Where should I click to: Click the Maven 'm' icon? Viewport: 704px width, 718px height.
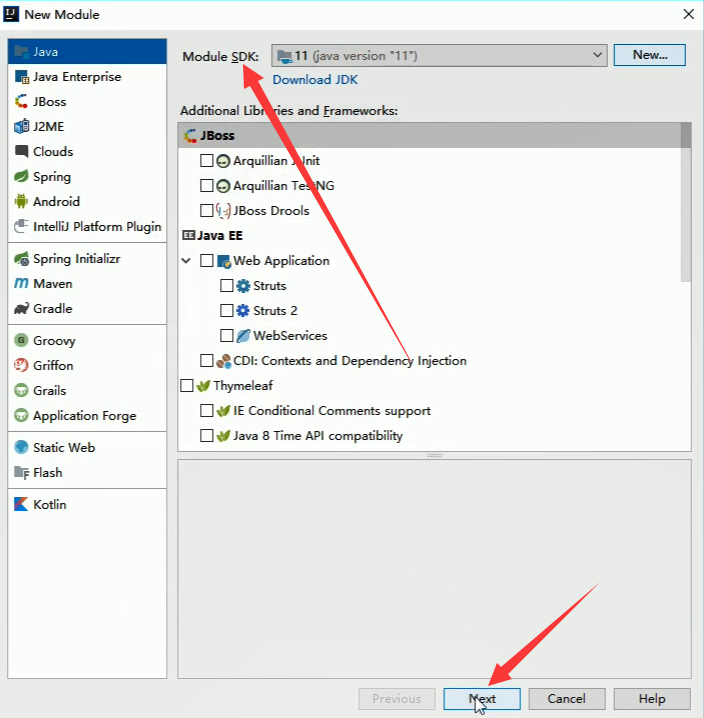pos(21,283)
